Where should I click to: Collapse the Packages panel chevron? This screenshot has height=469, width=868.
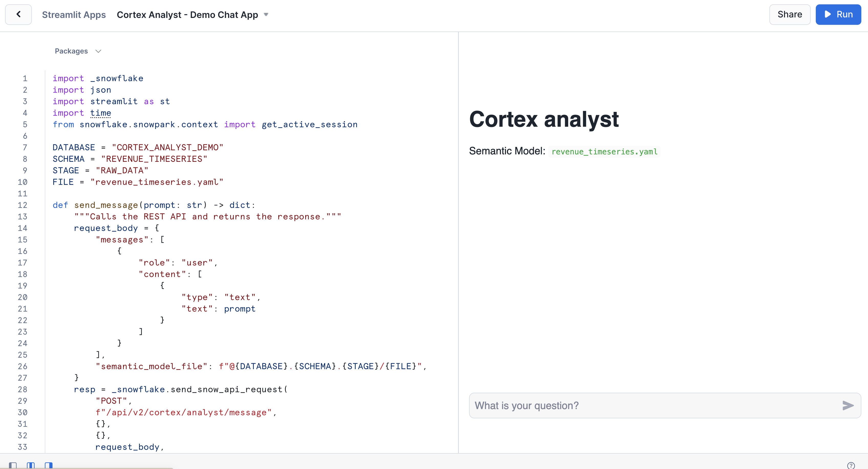(98, 51)
